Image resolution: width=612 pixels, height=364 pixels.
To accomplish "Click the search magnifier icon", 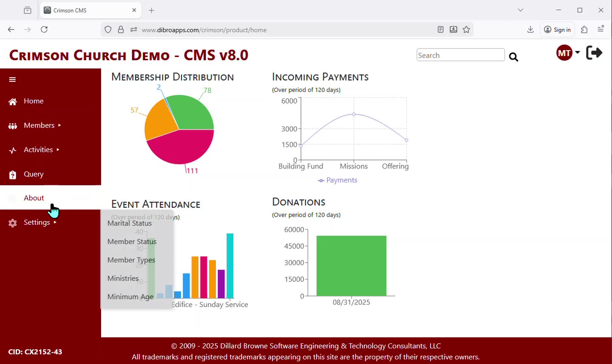I will click(513, 57).
